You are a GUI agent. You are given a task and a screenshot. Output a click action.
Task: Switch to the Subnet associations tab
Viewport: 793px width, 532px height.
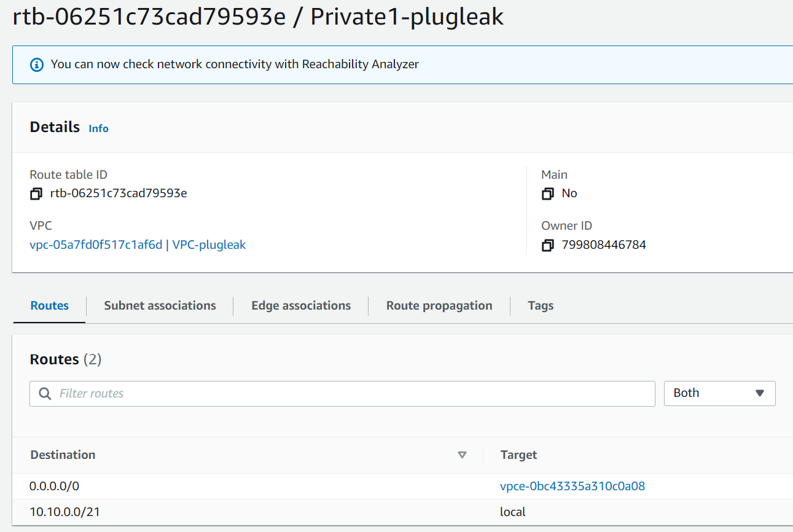click(160, 305)
